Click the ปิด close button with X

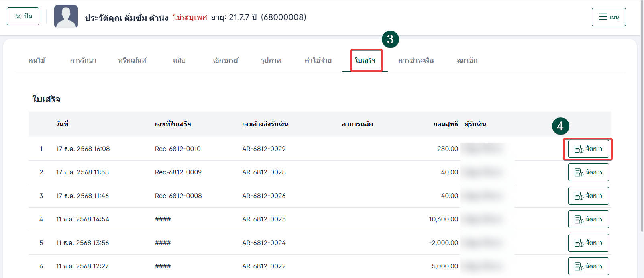click(23, 16)
